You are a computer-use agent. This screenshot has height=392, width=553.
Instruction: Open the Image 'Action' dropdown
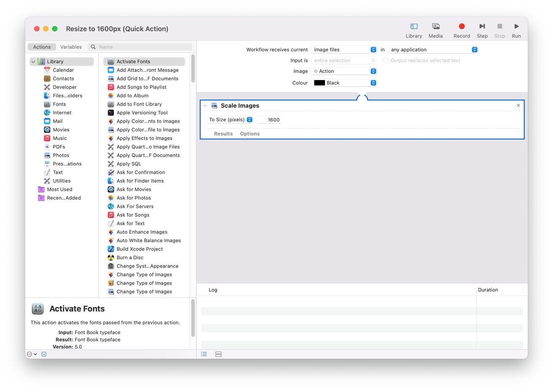pos(344,71)
